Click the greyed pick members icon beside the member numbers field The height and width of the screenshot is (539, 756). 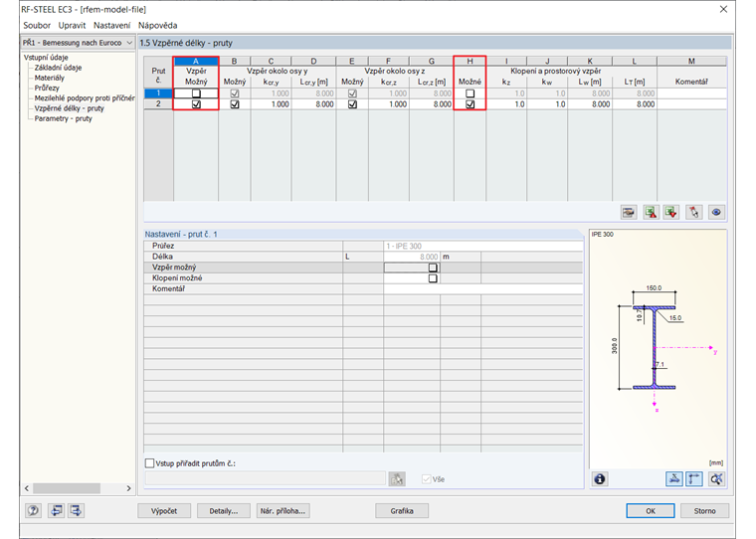tap(397, 478)
